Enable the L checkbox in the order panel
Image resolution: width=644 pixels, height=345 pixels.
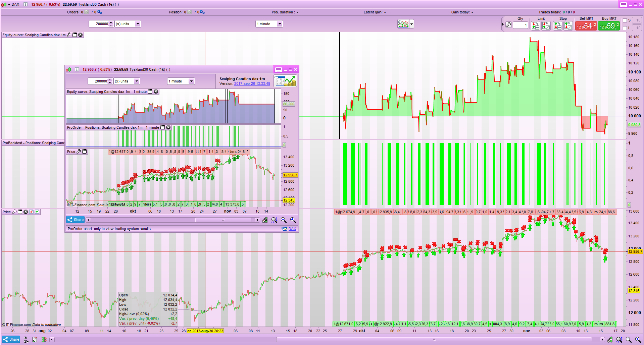(625, 28)
